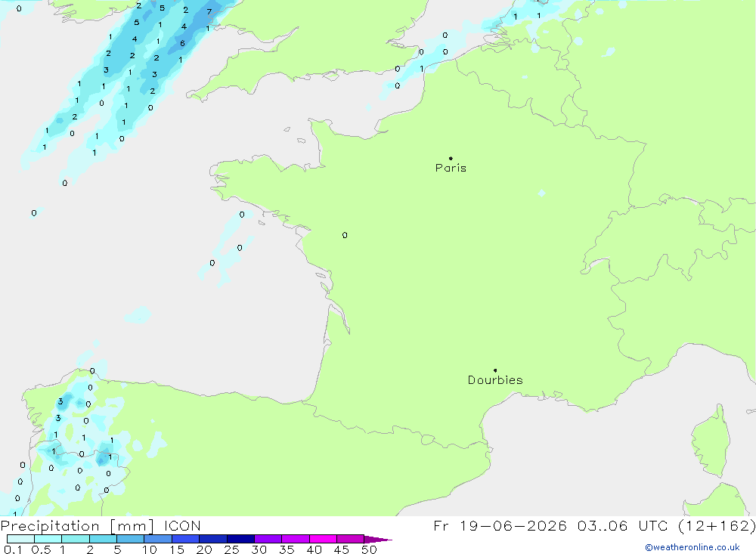Image resolution: width=756 pixels, height=554 pixels.
Task: Click the purple arrow tip past 50
Action: (379, 539)
